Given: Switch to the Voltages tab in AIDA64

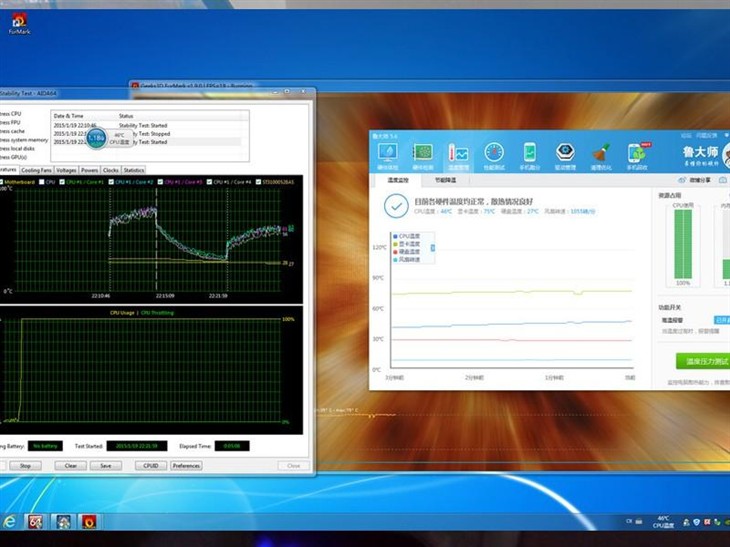Looking at the screenshot, I should pos(66,170).
